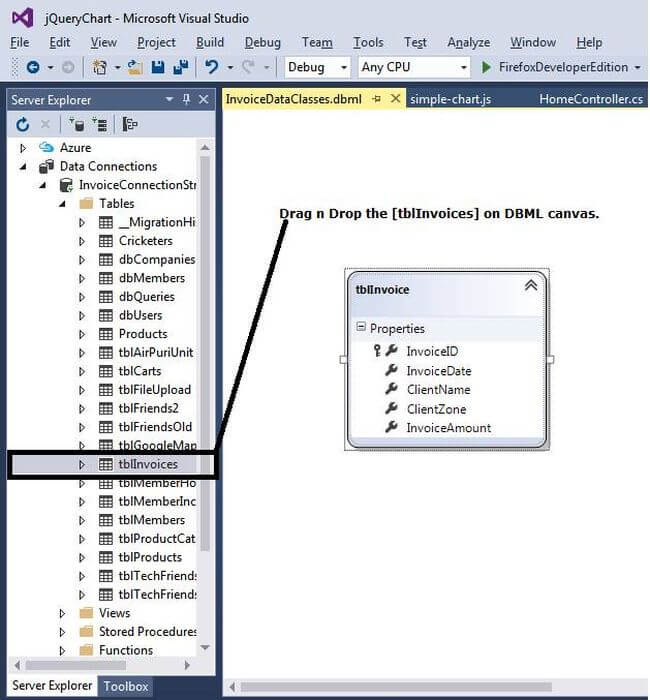The width and height of the screenshot is (650, 700).
Task: Select the ClientZone property
Action: click(436, 409)
